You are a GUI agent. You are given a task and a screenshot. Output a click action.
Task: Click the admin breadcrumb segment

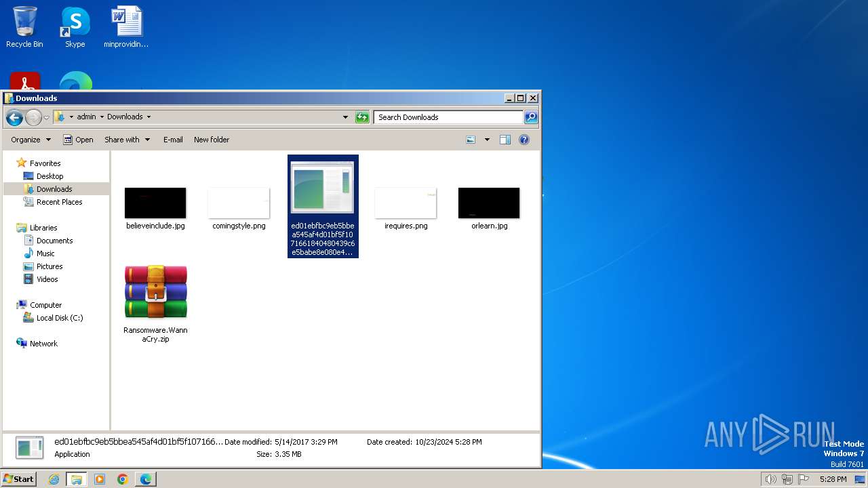pos(86,117)
